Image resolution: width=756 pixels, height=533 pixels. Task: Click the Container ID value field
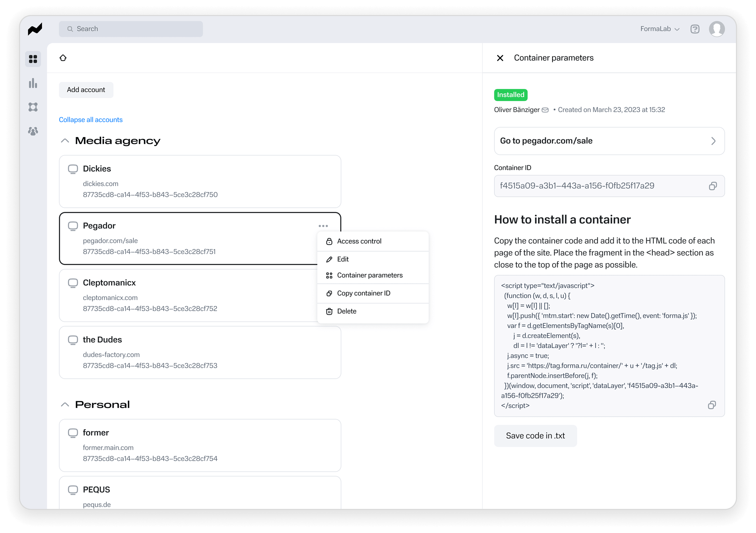609,186
